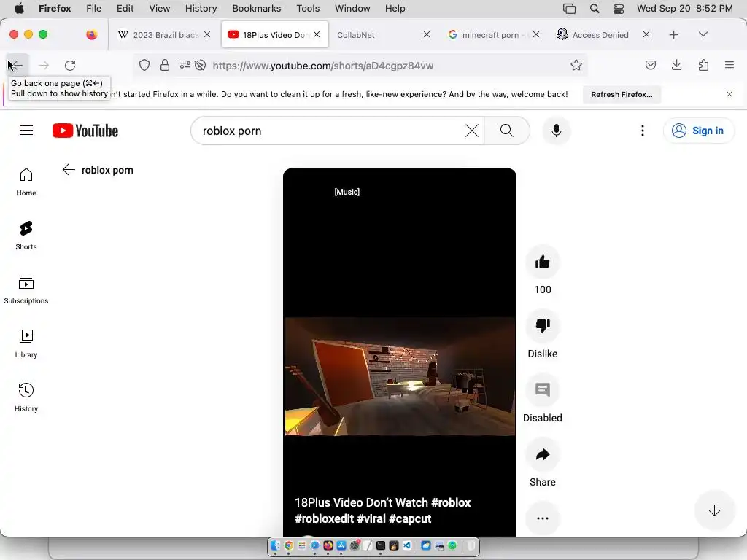Screen dimensions: 747x560
Task: Close the 18Plus Video tab
Action: 317,34
